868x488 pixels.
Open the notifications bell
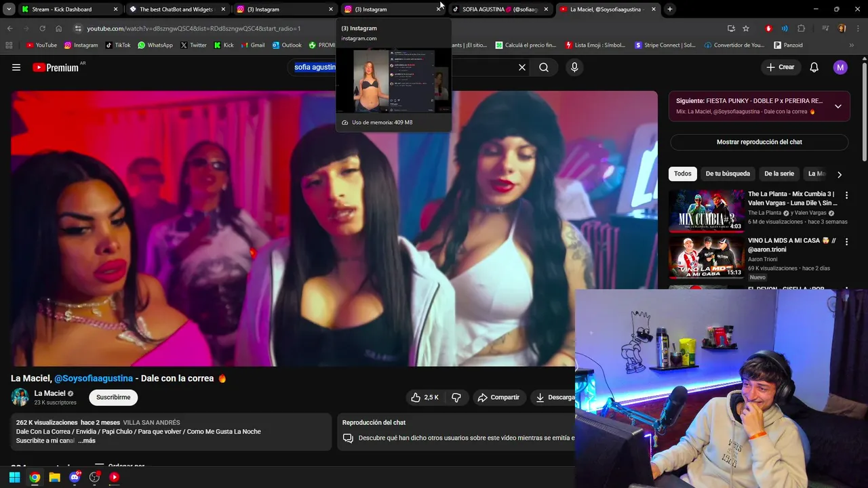pos(814,67)
